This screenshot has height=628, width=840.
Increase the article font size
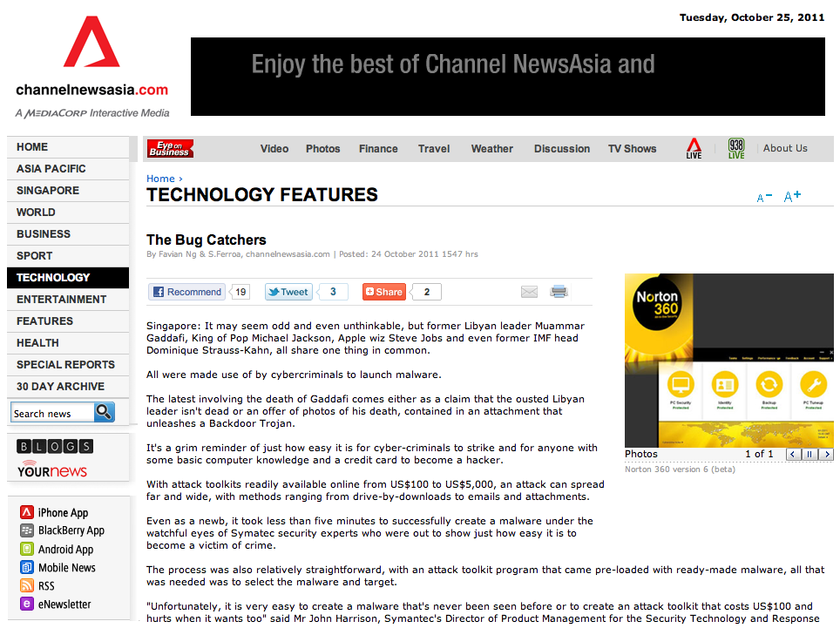click(x=792, y=197)
